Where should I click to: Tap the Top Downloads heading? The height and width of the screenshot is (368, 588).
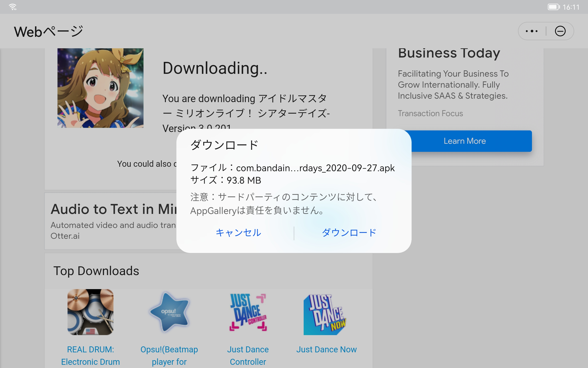tap(96, 271)
